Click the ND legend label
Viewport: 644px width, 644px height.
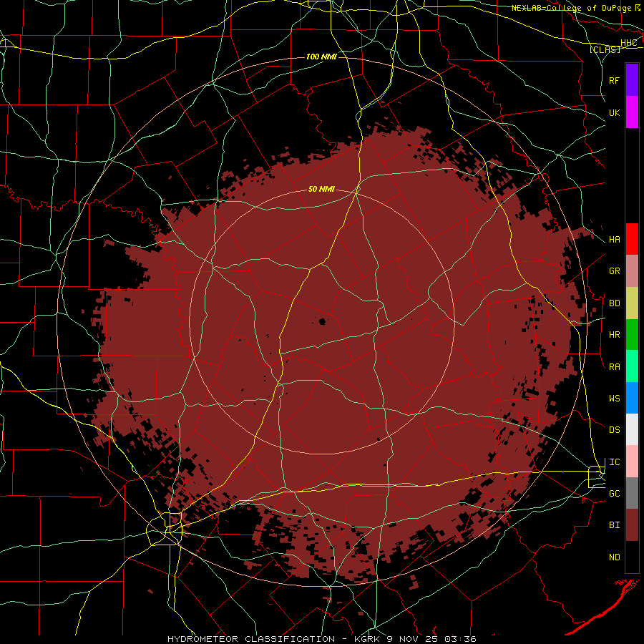[615, 557]
